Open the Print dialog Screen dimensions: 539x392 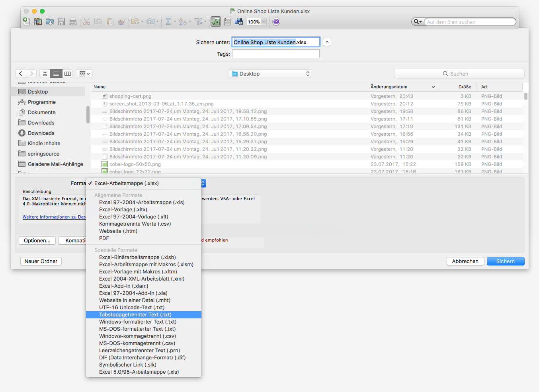click(73, 21)
